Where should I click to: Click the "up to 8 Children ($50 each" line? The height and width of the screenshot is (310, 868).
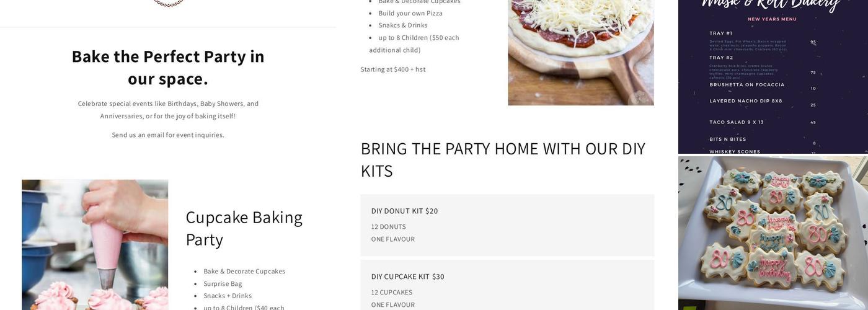click(418, 38)
